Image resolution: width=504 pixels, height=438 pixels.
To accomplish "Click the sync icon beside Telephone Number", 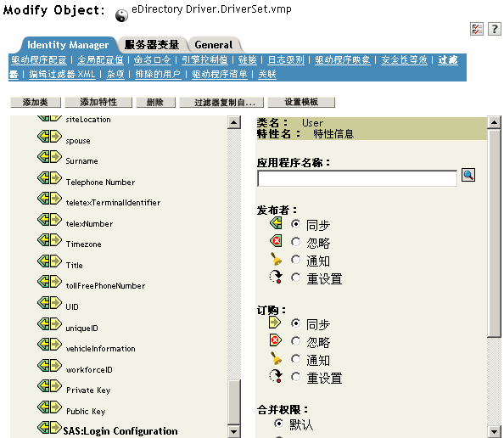I will point(49,178).
